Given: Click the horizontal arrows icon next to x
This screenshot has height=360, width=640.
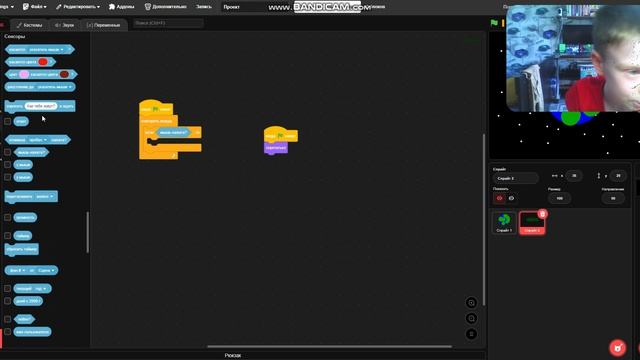Looking at the screenshot, I should pos(554,176).
